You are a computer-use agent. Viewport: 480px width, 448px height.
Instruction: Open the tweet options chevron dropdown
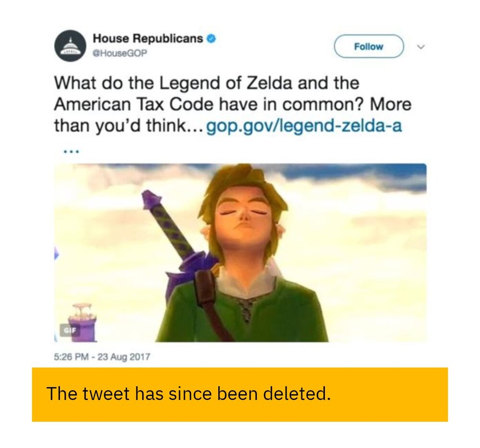coord(421,47)
